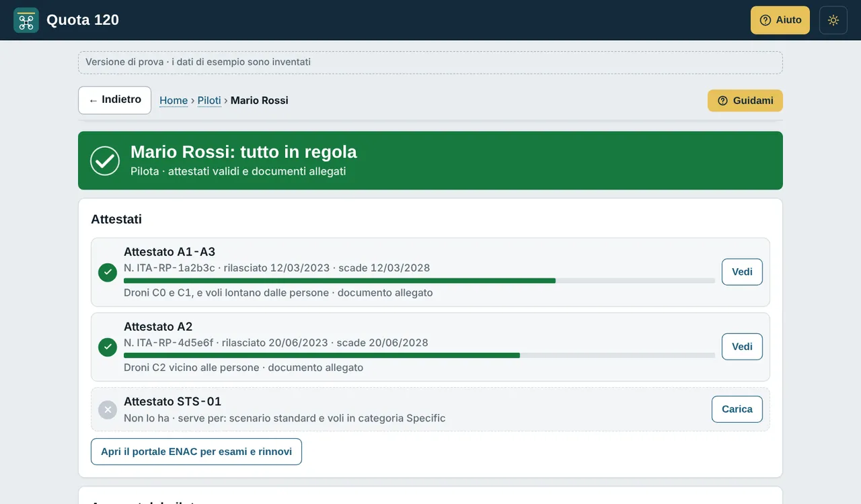Click the trial version notice banner
The height and width of the screenshot is (504, 861).
[430, 62]
